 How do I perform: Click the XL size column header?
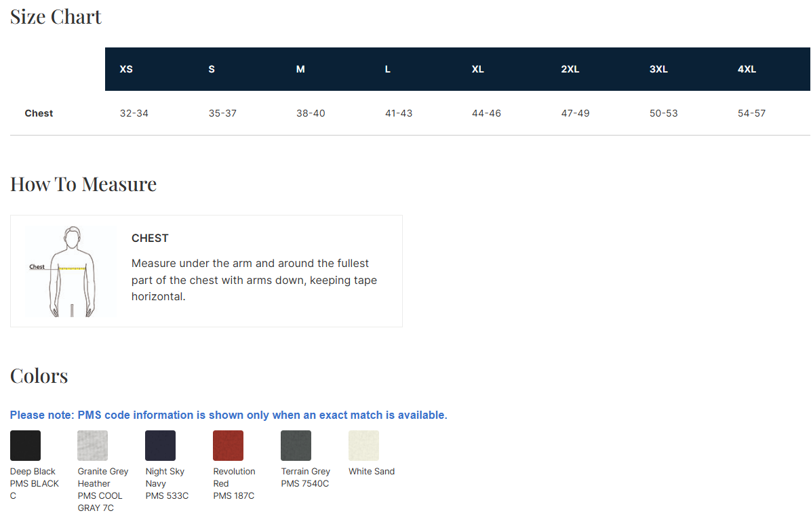(x=478, y=69)
